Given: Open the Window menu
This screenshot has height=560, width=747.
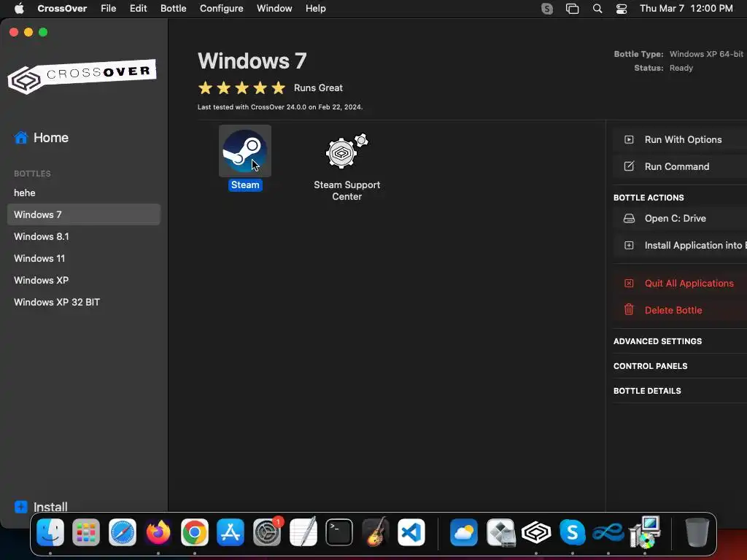Looking at the screenshot, I should [274, 9].
